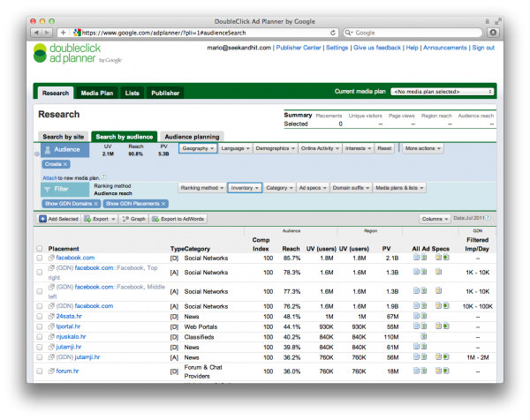Toggle the select-all Placement checkbox
This screenshot has width=530, height=420.
(40, 249)
